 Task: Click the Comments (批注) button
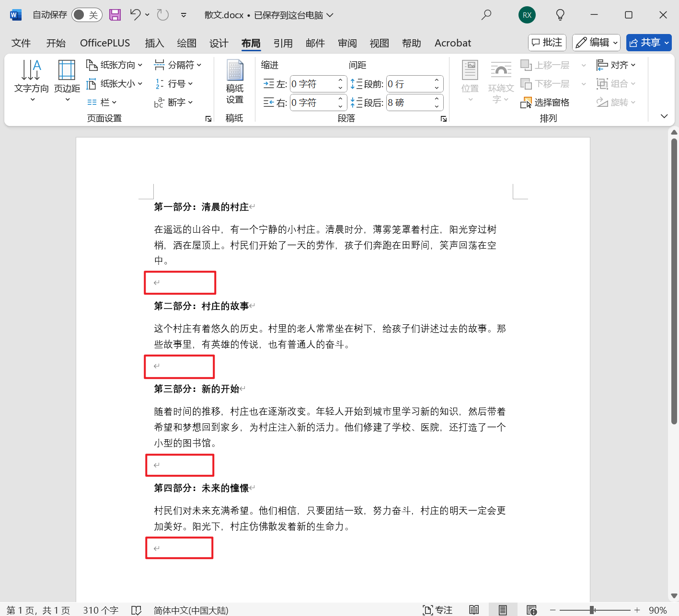click(x=547, y=43)
